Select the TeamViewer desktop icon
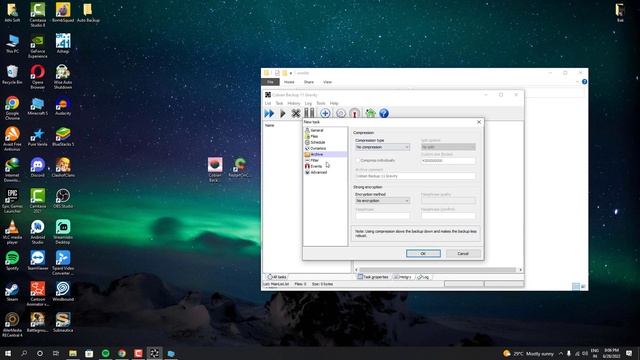This screenshot has height=360, width=640. coord(38,261)
